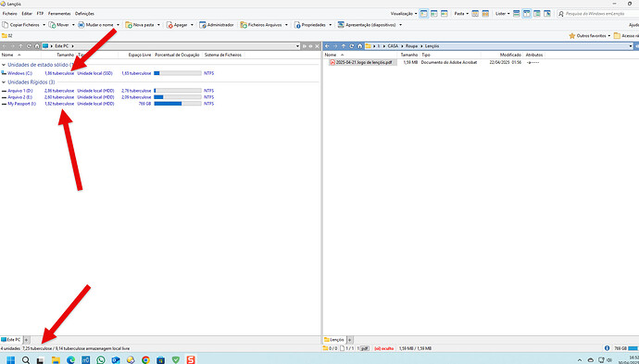The width and height of the screenshot is (639, 364).
Task: Click Home icon in right pane
Action: [360, 46]
